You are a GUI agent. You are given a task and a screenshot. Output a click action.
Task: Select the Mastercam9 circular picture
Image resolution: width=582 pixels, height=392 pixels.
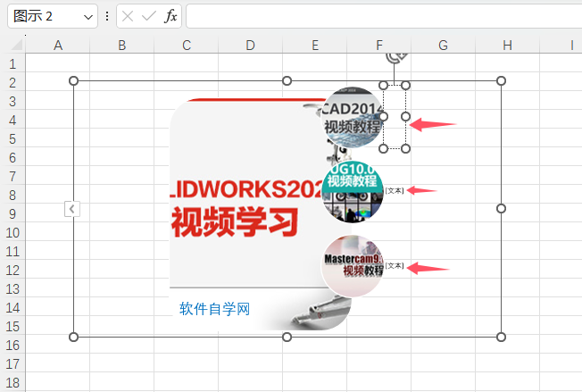click(352, 266)
